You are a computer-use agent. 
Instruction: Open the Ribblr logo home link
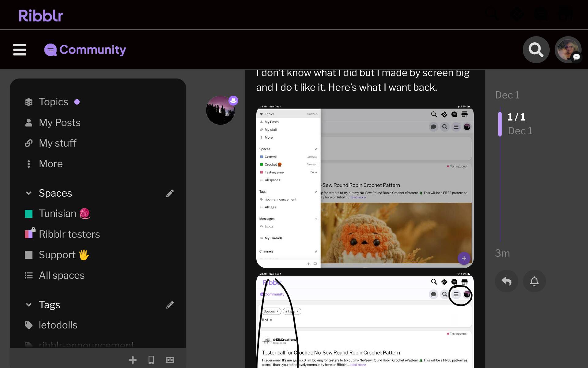tap(41, 15)
